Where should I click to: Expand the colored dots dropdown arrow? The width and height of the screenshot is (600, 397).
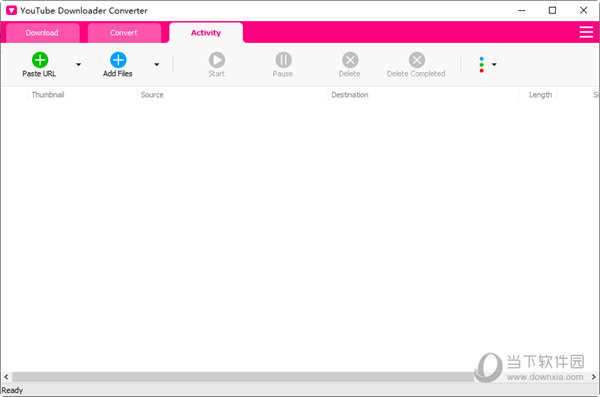tap(494, 64)
